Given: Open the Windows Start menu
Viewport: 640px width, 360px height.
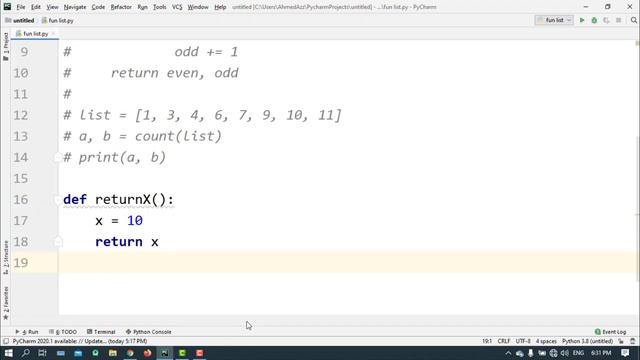Looking at the screenshot, I should 8,353.
